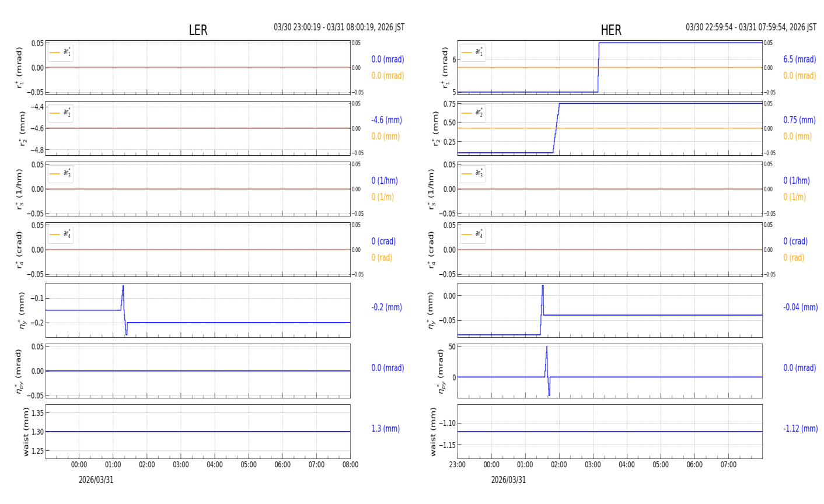Click the spike in the HER η*y trace
The width and height of the screenshot is (824, 504).
coord(542,309)
